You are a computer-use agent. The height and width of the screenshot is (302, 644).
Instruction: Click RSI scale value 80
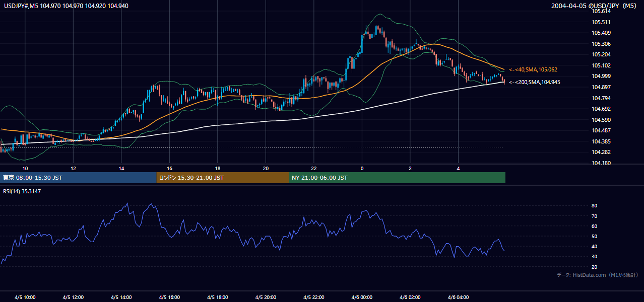595,206
